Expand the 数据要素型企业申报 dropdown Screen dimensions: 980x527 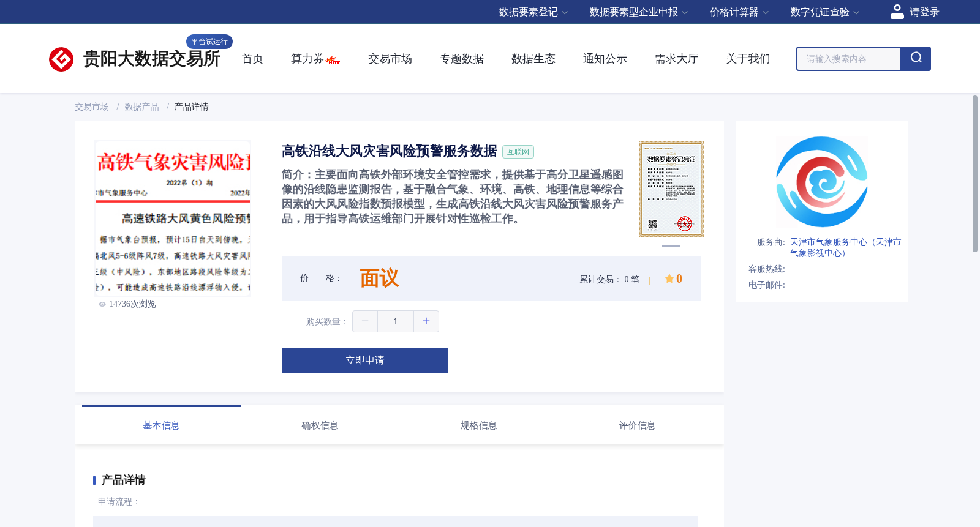tap(639, 12)
